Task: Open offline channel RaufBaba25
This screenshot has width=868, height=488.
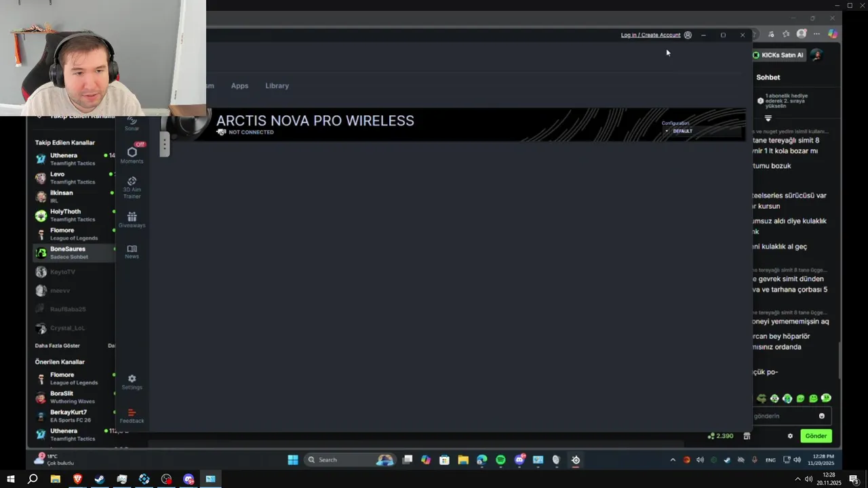Action: pos(75,309)
